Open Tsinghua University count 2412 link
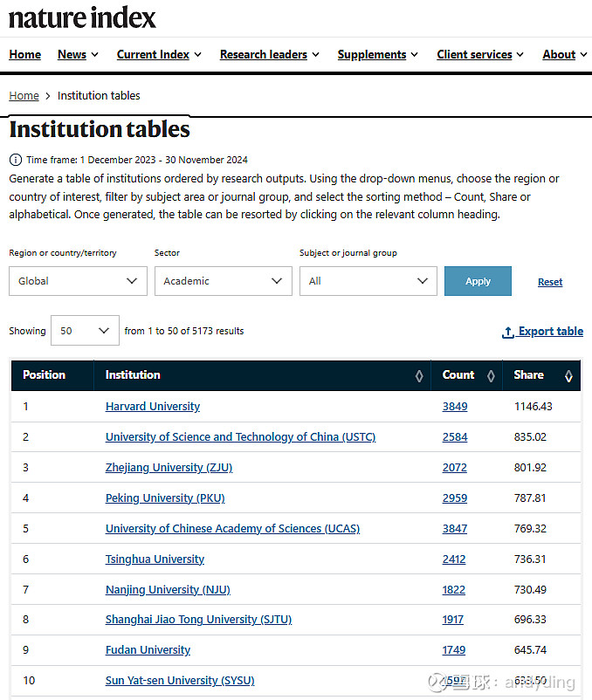The width and height of the screenshot is (592, 700). tap(454, 559)
